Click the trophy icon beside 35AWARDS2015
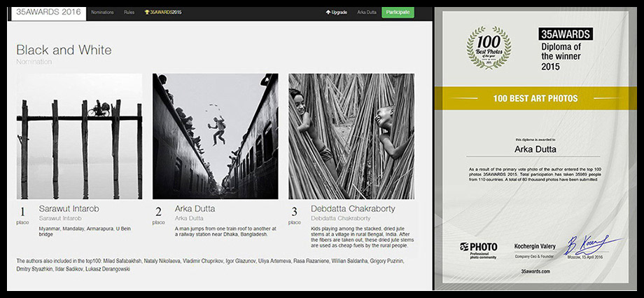The image size is (644, 298). pos(146,13)
